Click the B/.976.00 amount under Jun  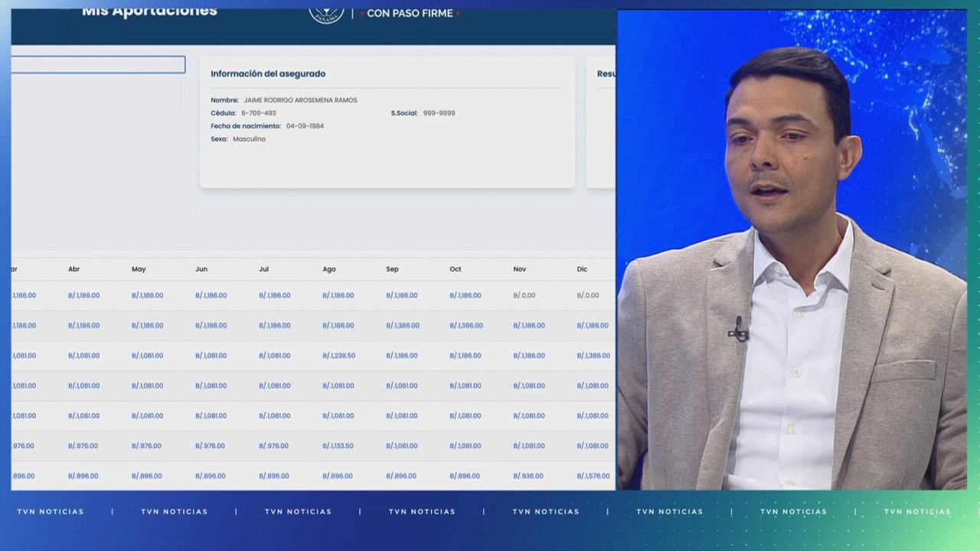pyautogui.click(x=211, y=446)
